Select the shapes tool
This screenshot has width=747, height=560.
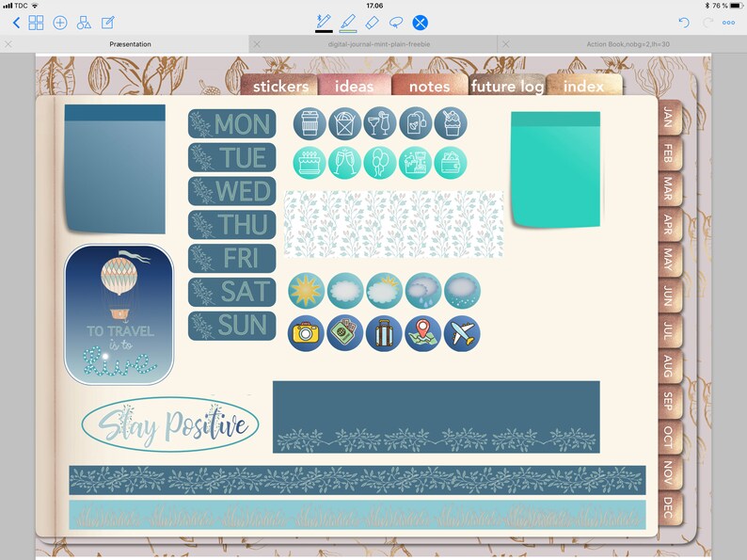(x=84, y=23)
